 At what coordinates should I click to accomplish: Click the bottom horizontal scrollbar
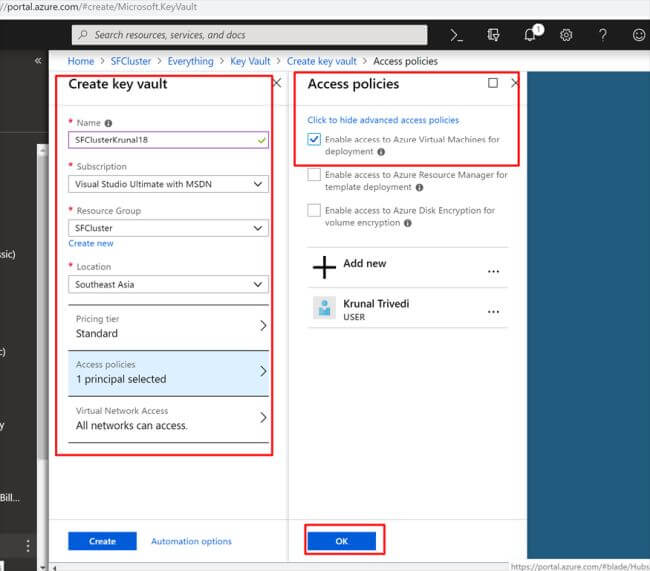(x=281, y=567)
